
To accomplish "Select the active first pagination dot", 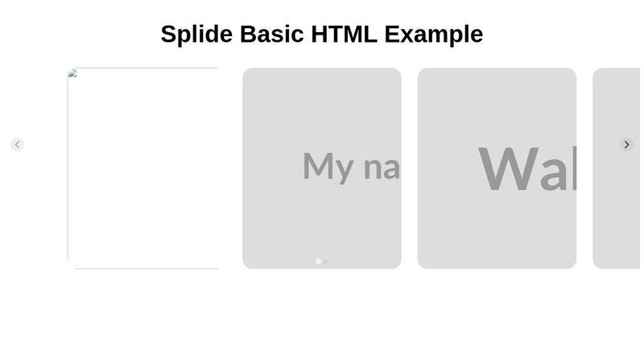I will (318, 261).
